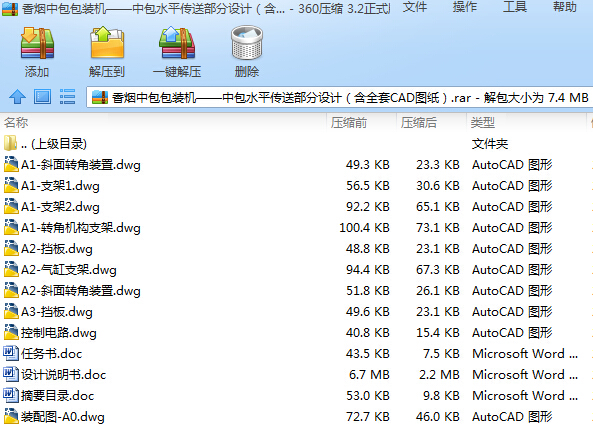Select file name A2-斜面转角装置.dwg
593x432 pixels.
(x=81, y=291)
